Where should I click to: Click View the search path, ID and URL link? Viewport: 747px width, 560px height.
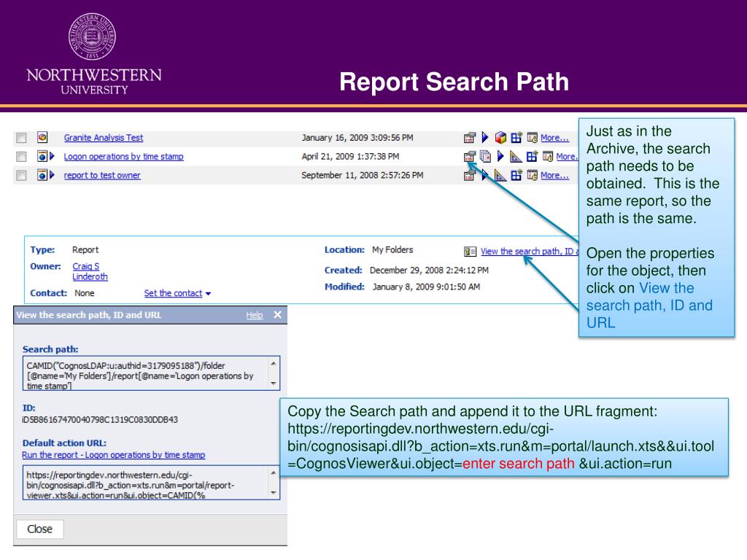tap(530, 252)
